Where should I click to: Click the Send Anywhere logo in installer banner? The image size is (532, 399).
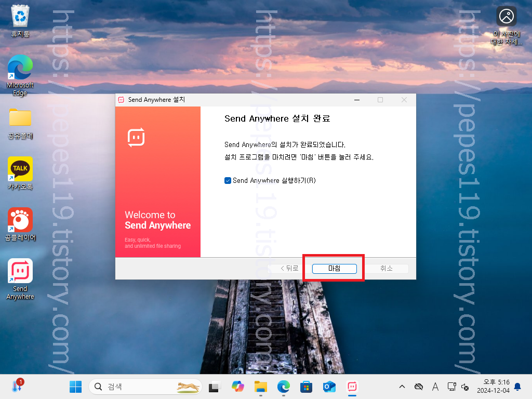pyautogui.click(x=136, y=137)
